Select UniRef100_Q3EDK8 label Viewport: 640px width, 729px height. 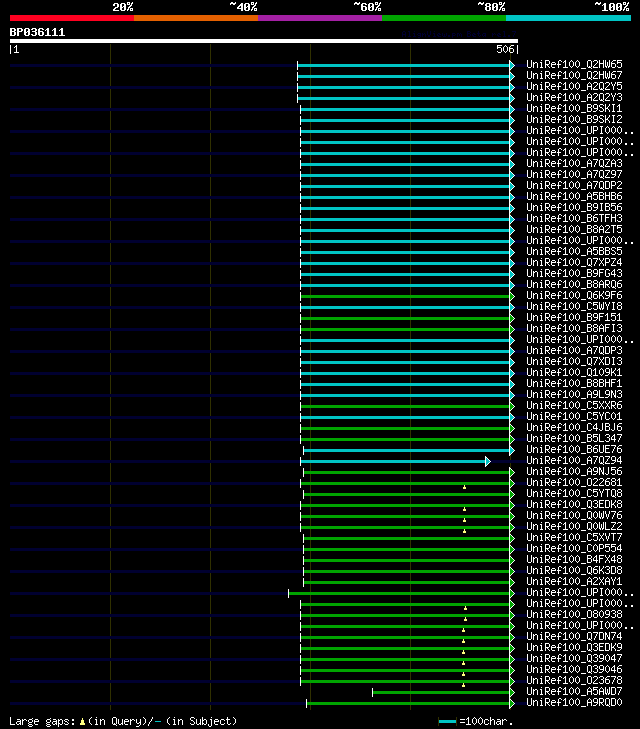574,504
